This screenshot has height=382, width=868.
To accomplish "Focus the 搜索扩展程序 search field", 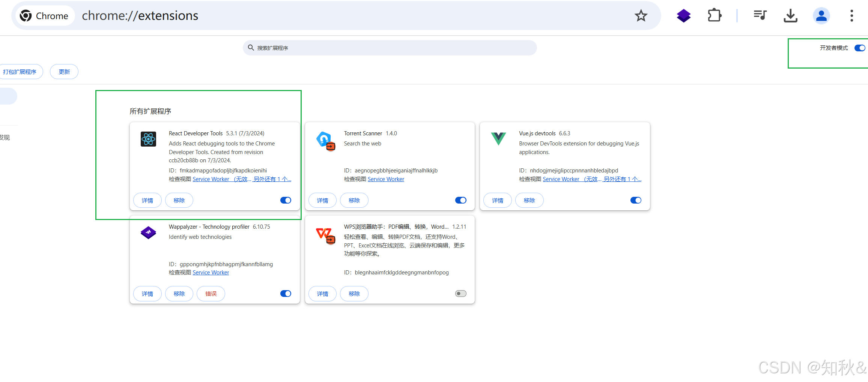I will pos(390,48).
